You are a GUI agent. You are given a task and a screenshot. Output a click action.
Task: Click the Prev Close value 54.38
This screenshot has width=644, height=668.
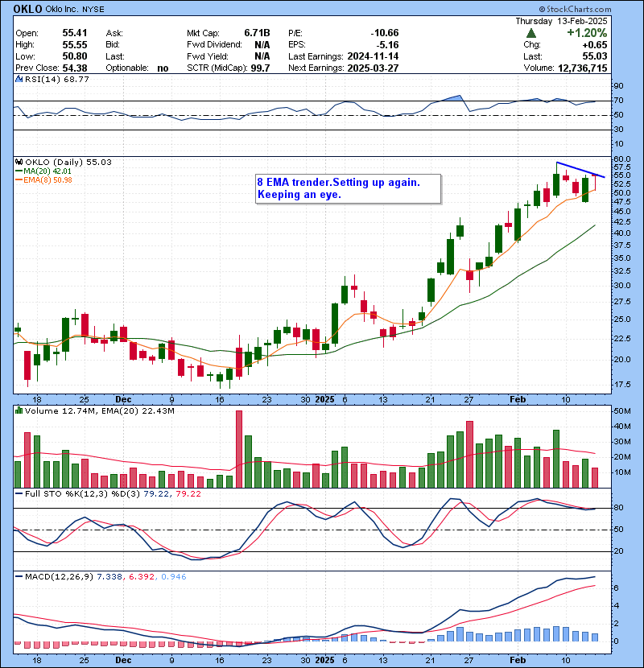point(75,68)
